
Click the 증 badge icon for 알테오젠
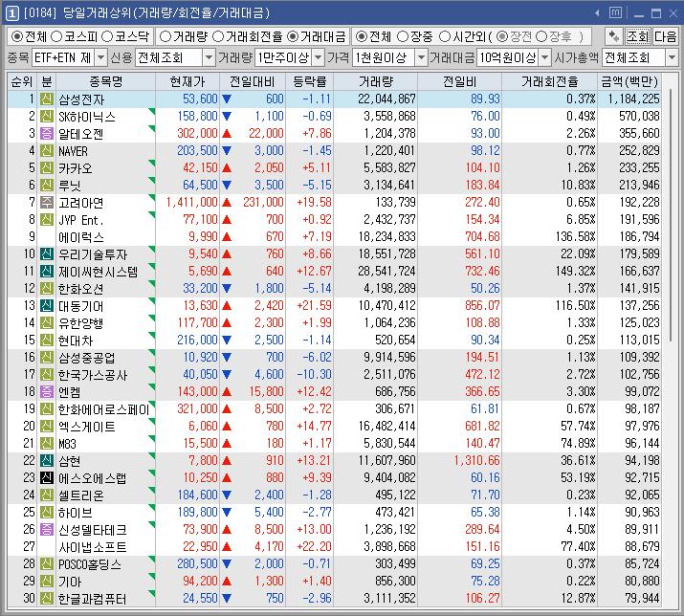point(47,134)
